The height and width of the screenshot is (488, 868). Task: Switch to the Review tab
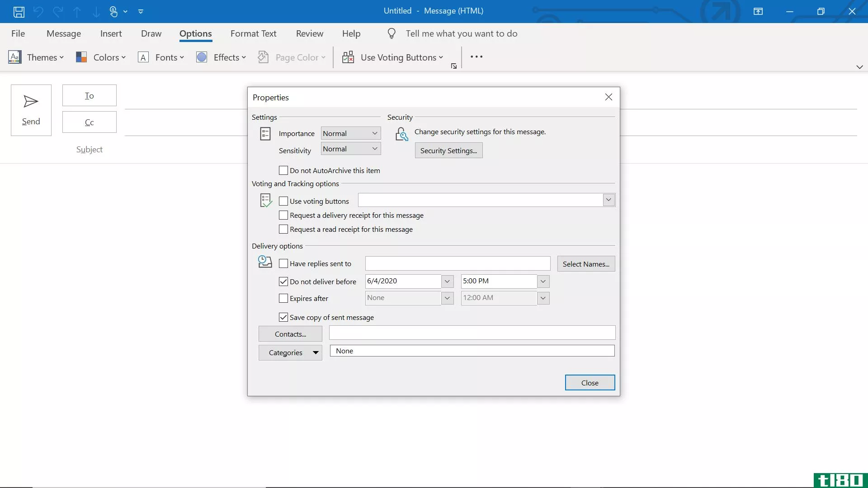(310, 33)
